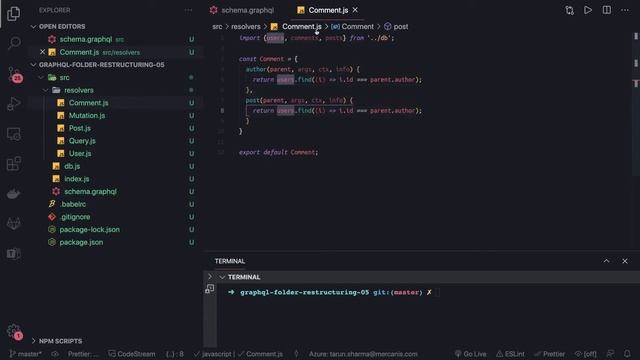Open Remote Explorer view in activity bar
The width and height of the screenshot is (640, 360).
13,134
